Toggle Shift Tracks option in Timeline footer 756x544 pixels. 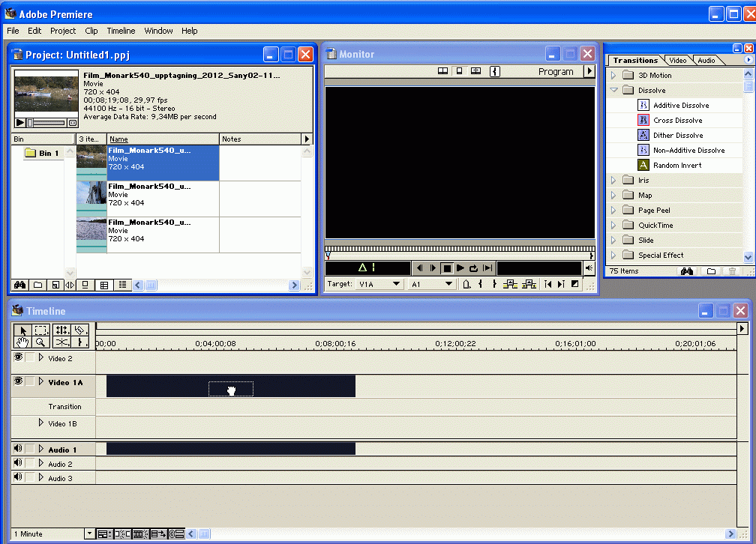click(x=158, y=534)
